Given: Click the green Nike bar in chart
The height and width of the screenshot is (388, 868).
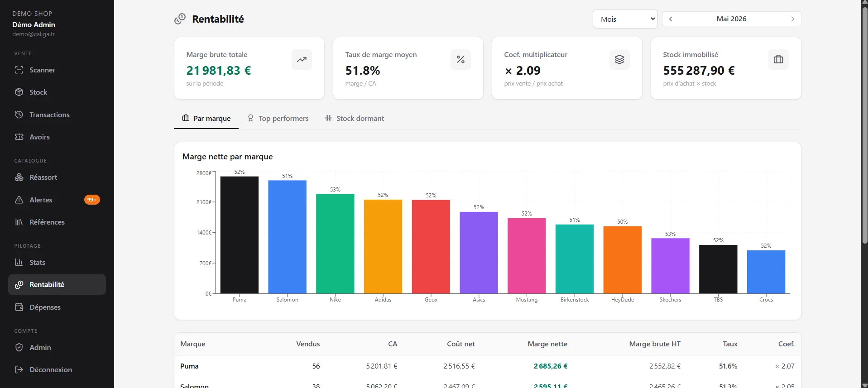Looking at the screenshot, I should point(335,244).
